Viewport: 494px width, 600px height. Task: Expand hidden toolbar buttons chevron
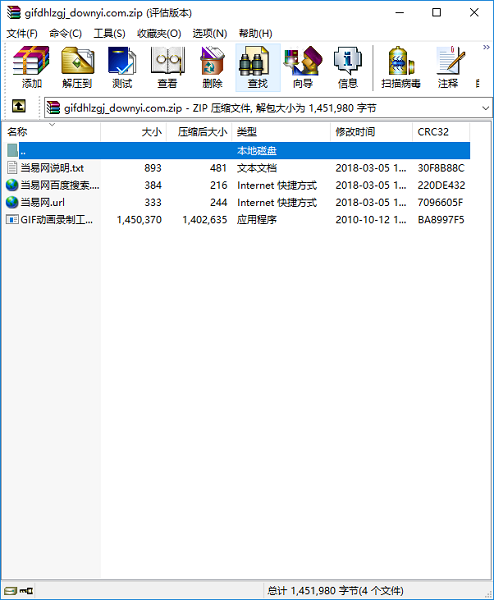click(x=486, y=47)
